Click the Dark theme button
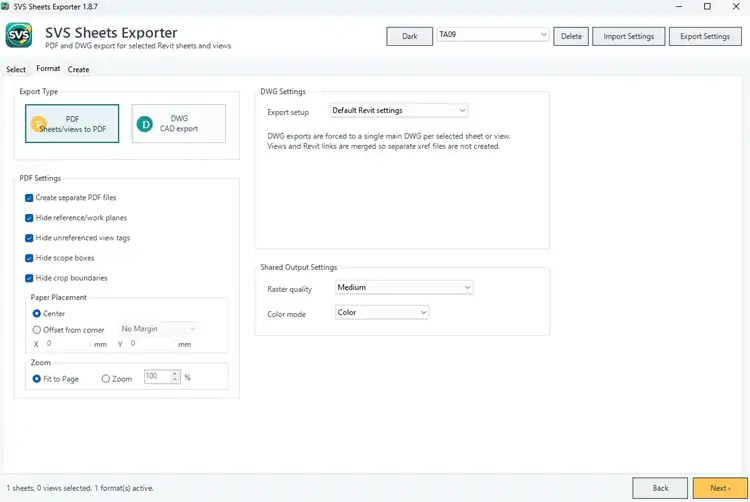The height and width of the screenshot is (502, 750). tap(409, 36)
